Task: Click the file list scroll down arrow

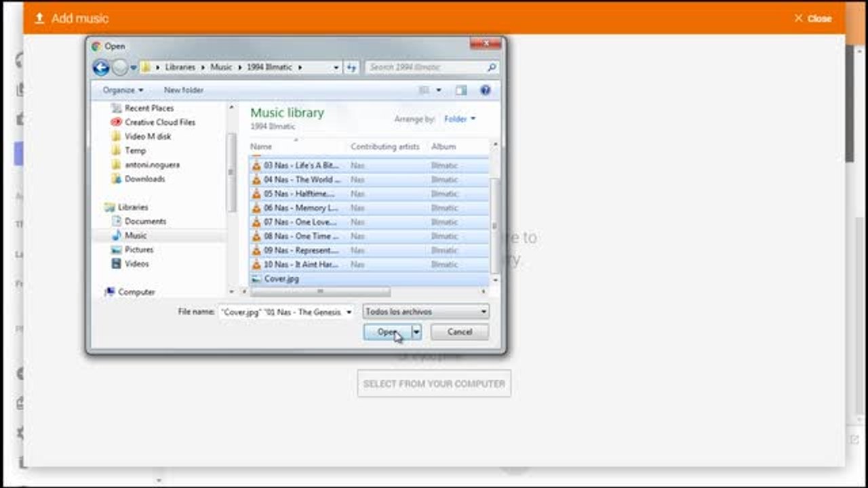Action: (494, 279)
